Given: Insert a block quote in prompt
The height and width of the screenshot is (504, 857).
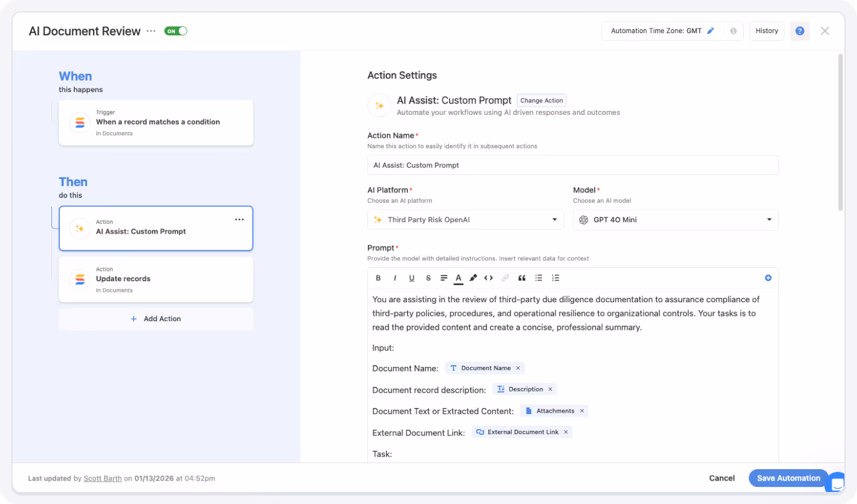Looking at the screenshot, I should pyautogui.click(x=522, y=278).
